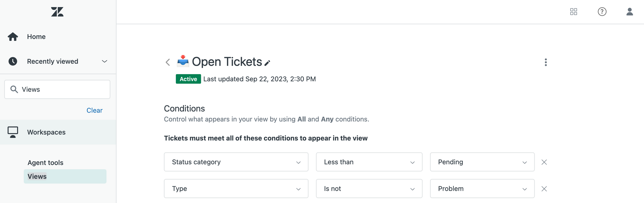This screenshot has width=644, height=203.
Task: Open the Pending value dropdown
Action: (x=482, y=162)
